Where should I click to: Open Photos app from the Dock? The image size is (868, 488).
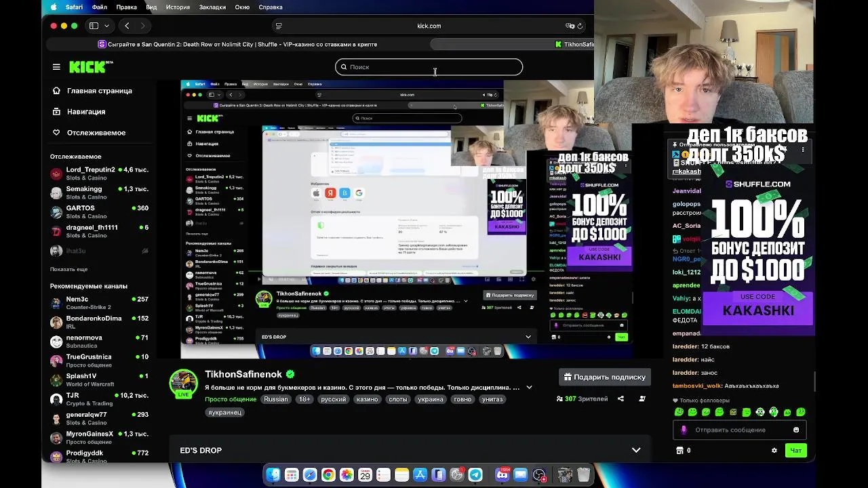[347, 475]
